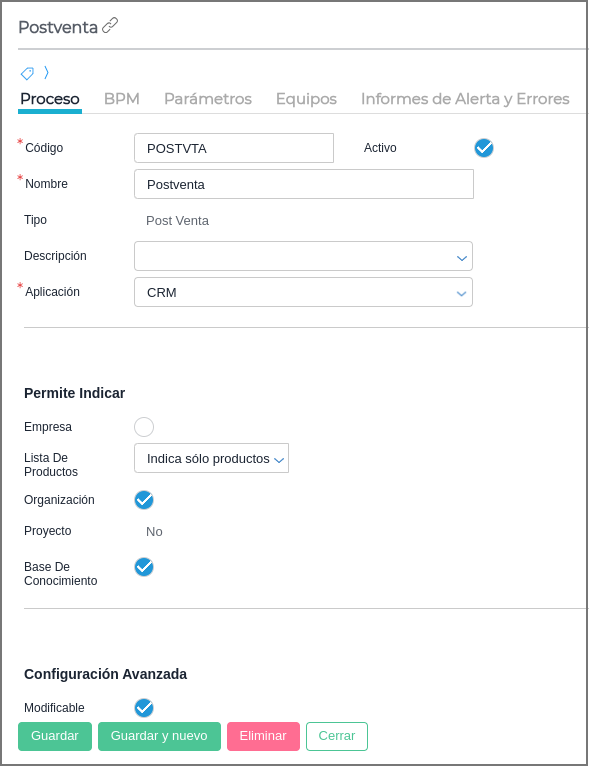Image resolution: width=589 pixels, height=767 pixels.
Task: Click the chevron arrow next to the tag icon
Action: (x=46, y=73)
